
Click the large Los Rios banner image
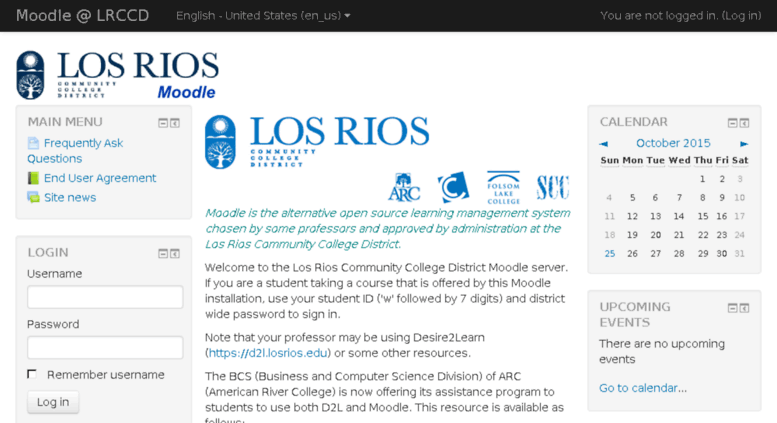click(x=317, y=142)
